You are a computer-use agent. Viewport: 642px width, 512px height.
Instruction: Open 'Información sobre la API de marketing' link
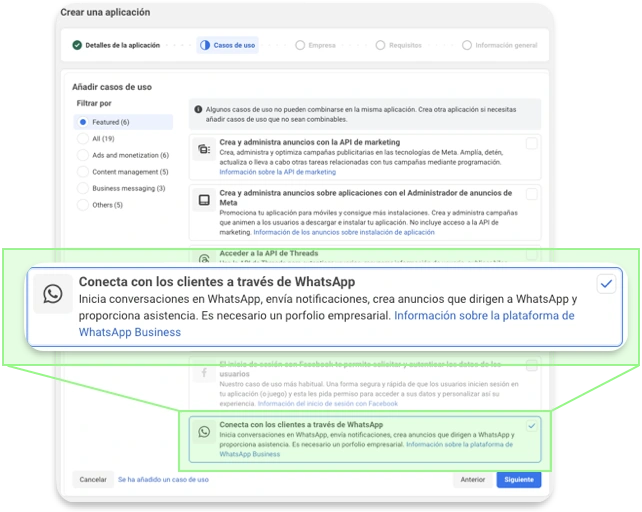278,172
